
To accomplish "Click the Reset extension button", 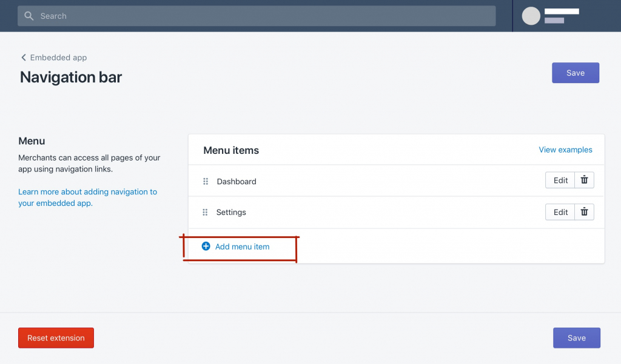I will pyautogui.click(x=56, y=338).
